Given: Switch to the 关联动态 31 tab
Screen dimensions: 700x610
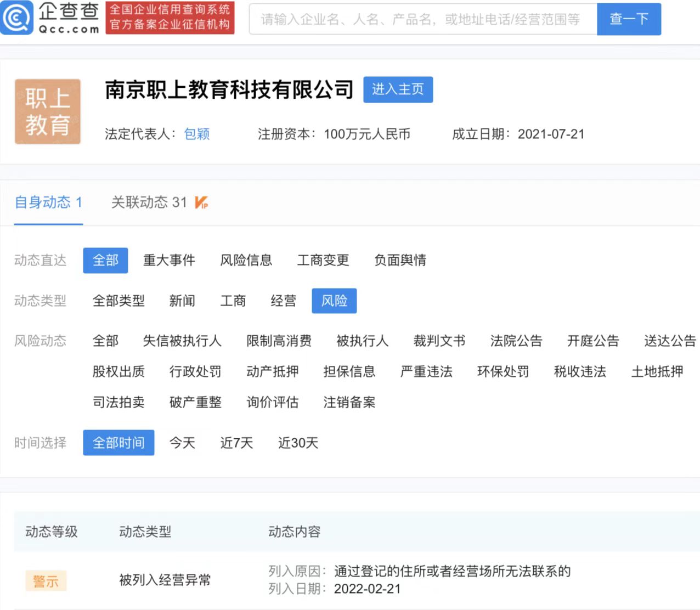Looking at the screenshot, I should click(149, 202).
